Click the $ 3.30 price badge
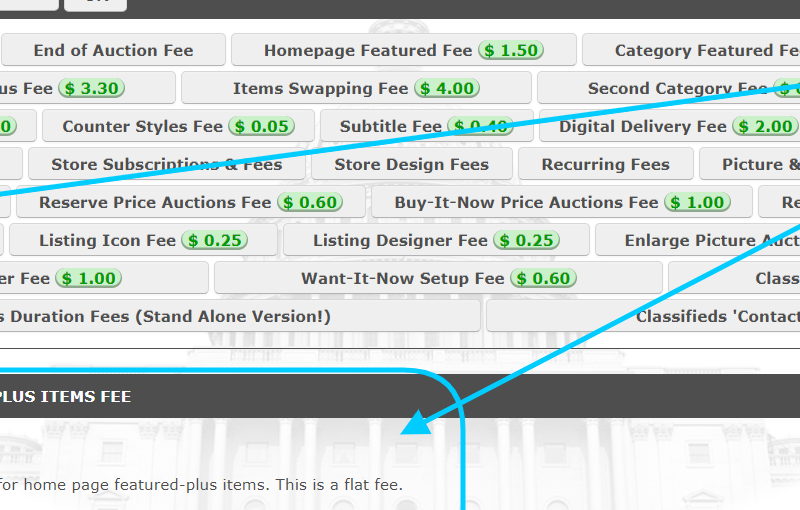 coord(91,88)
